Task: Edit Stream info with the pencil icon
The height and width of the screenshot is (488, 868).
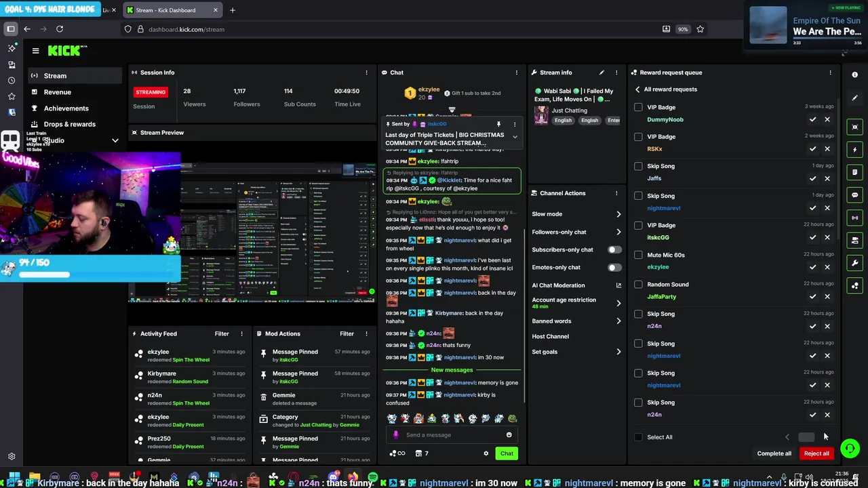Action: 601,73
